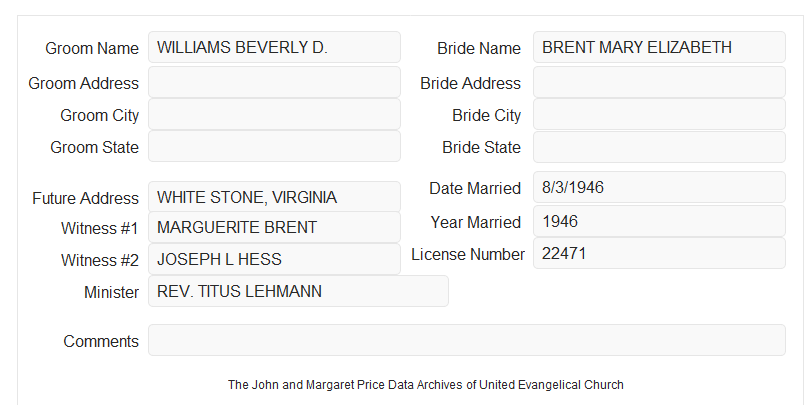The height and width of the screenshot is (405, 805).
Task: Click the Bride City input box
Action: [x=659, y=114]
